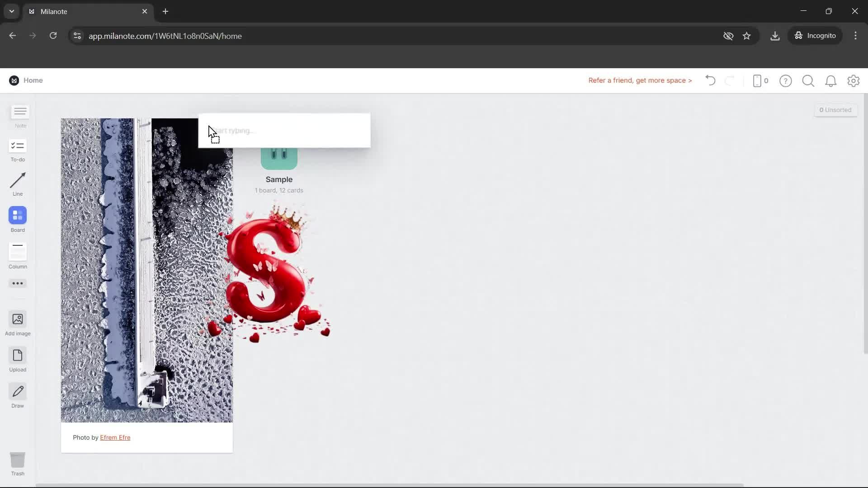The image size is (868, 488).
Task: Open the Chrome three-dot menu
Action: tap(855, 36)
